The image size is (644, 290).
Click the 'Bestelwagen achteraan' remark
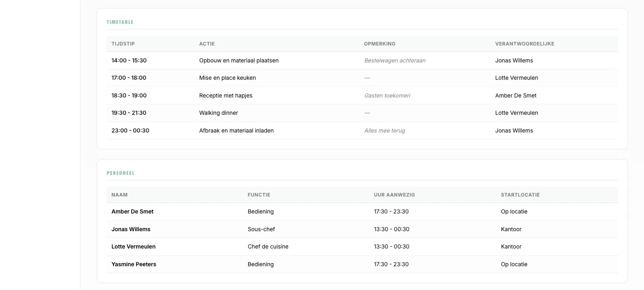(395, 60)
